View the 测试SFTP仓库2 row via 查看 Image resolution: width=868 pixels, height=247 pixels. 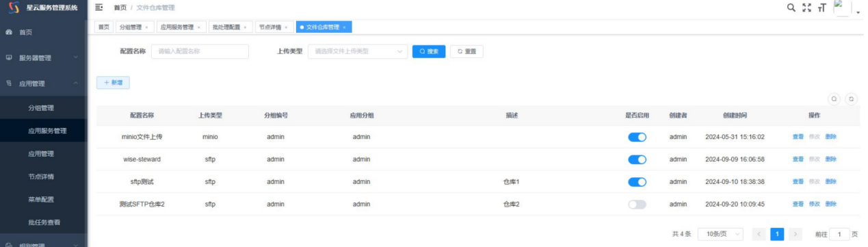tap(798, 204)
